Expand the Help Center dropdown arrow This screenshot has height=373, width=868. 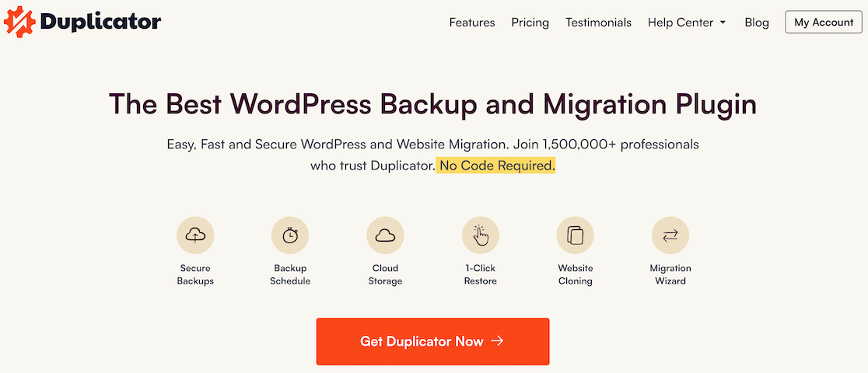723,23
